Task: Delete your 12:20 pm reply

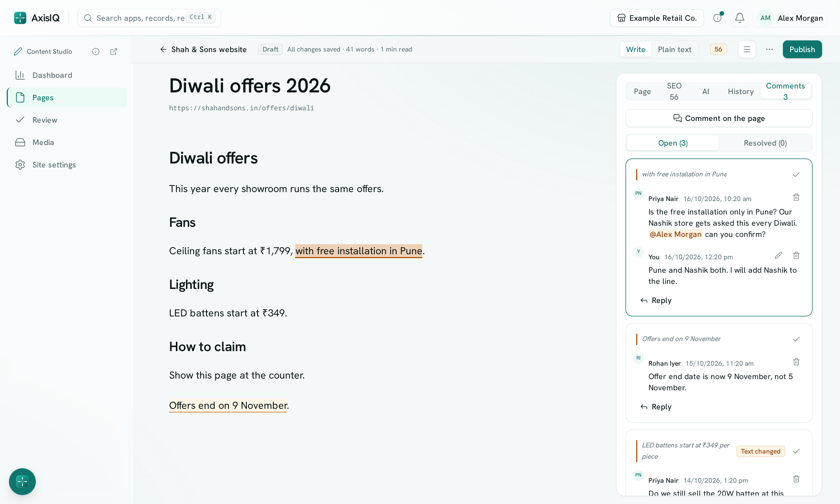Action: tap(796, 255)
